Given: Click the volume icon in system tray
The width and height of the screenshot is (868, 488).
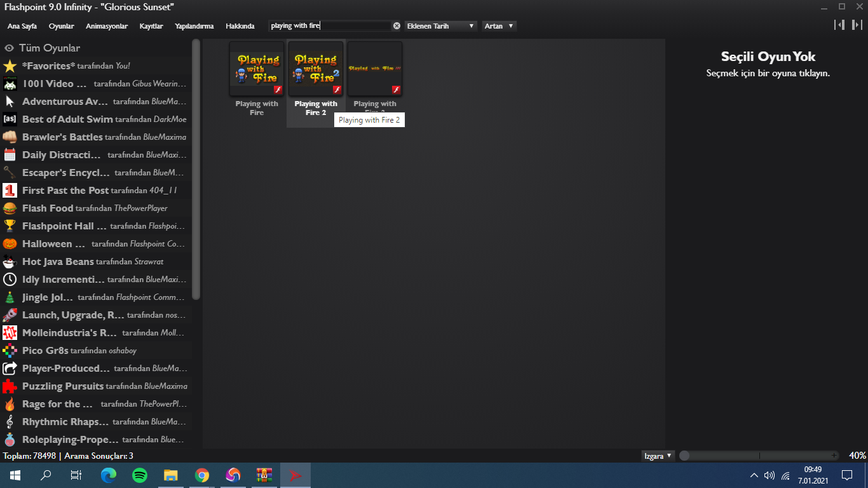Looking at the screenshot, I should pos(770,475).
